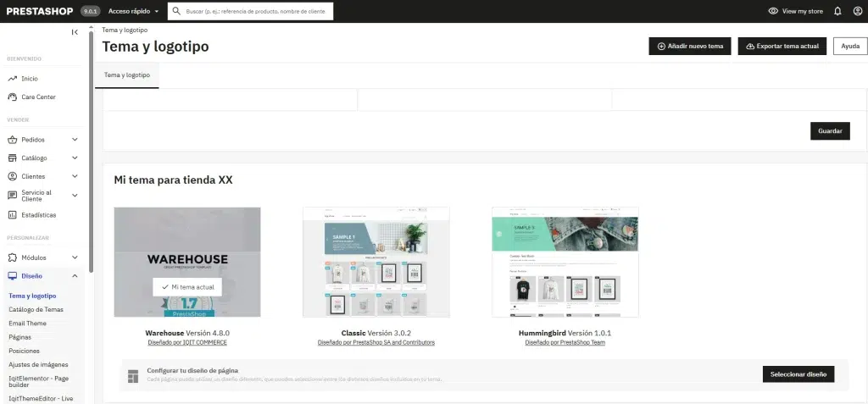Viewport: 868px width, 404px height.
Task: Click the Inicio trend icon
Action: [12, 79]
